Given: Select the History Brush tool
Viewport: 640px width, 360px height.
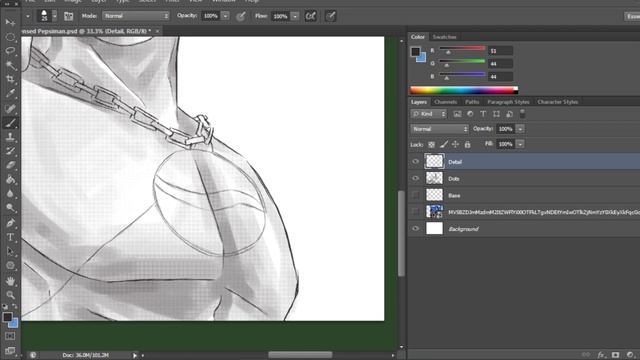Looking at the screenshot, I should pos(10,151).
